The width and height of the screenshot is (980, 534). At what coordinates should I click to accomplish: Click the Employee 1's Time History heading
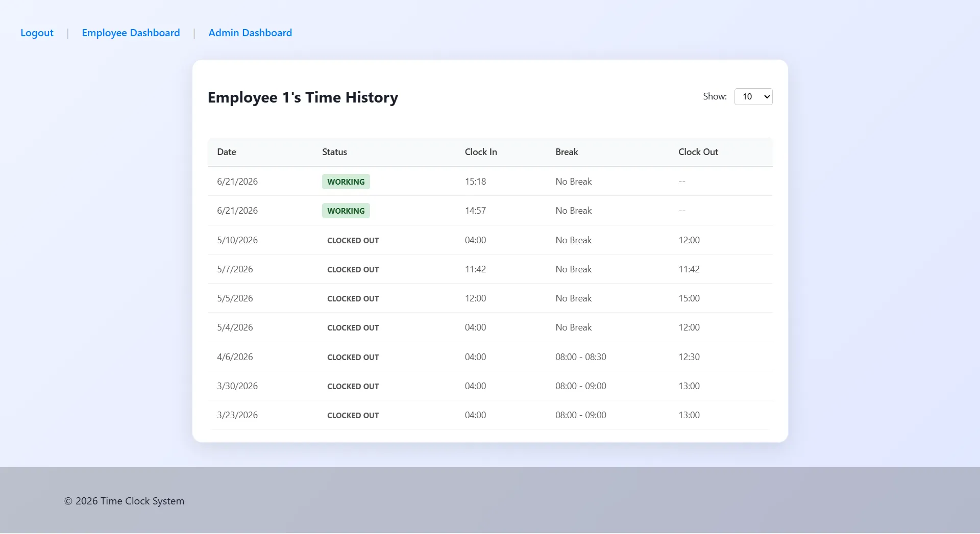(x=303, y=97)
